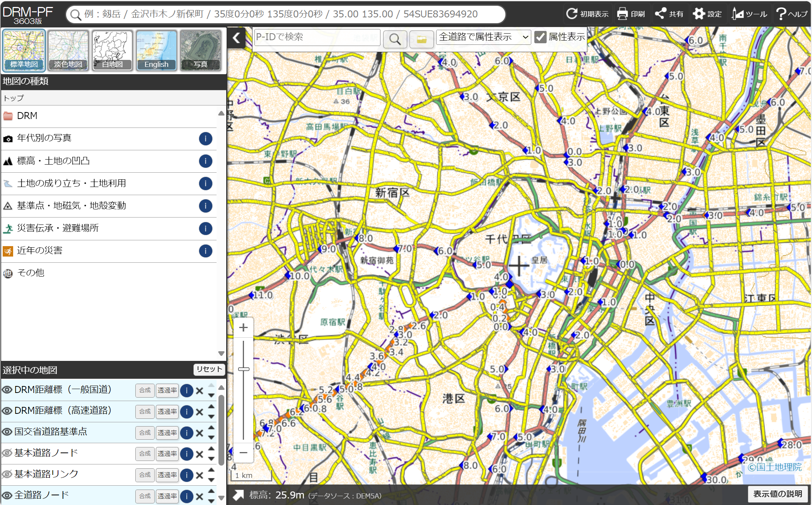Open the 全道路で属性表示 dropdown
This screenshot has height=505, width=812.
point(483,37)
